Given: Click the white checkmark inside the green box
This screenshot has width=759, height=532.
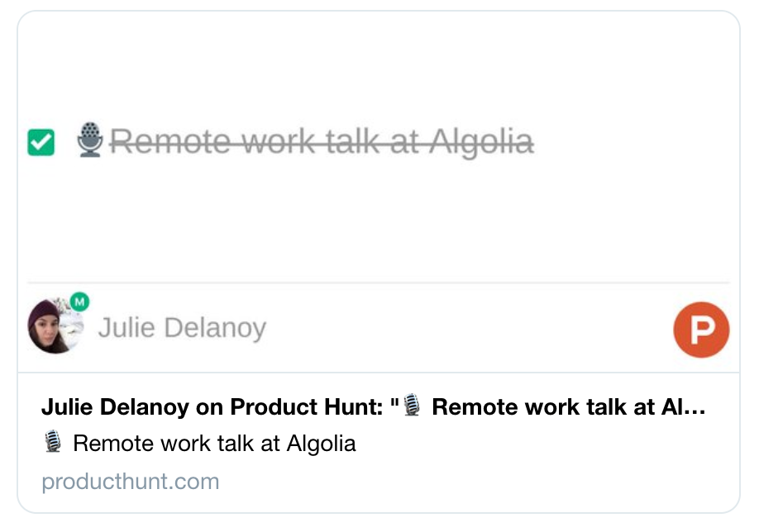Looking at the screenshot, I should point(41,142).
